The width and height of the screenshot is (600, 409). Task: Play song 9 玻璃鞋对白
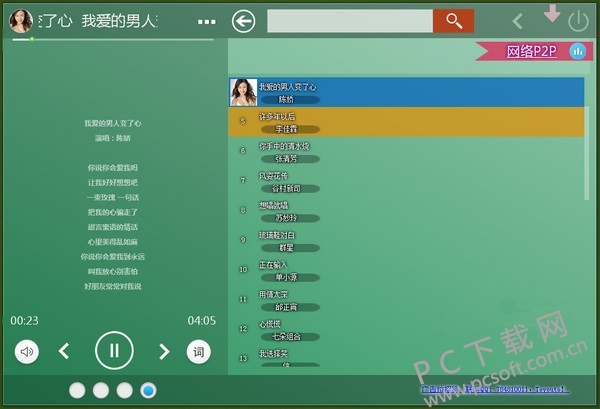click(x=406, y=240)
